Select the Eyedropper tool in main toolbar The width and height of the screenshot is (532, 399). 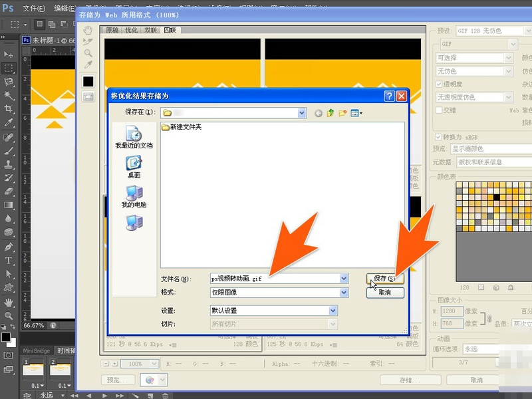coord(9,122)
